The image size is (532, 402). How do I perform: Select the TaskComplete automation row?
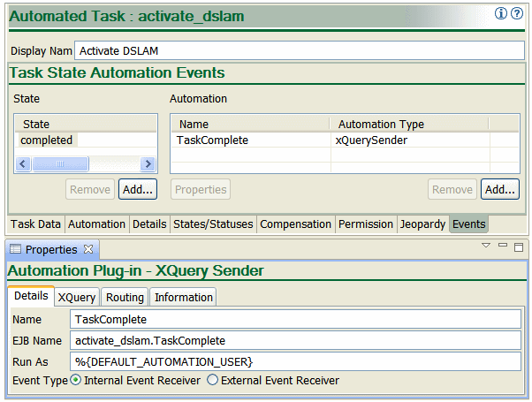pyautogui.click(x=345, y=140)
